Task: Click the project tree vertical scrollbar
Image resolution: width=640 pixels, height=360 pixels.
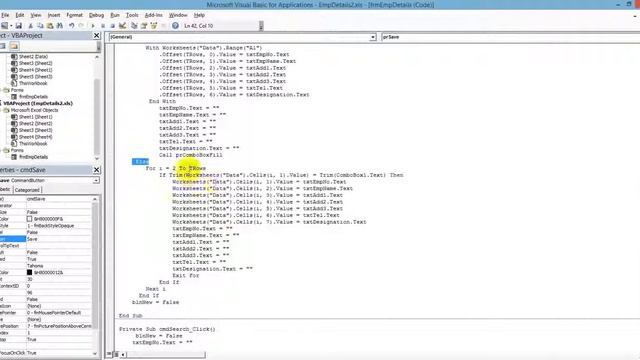Action: pos(97,108)
